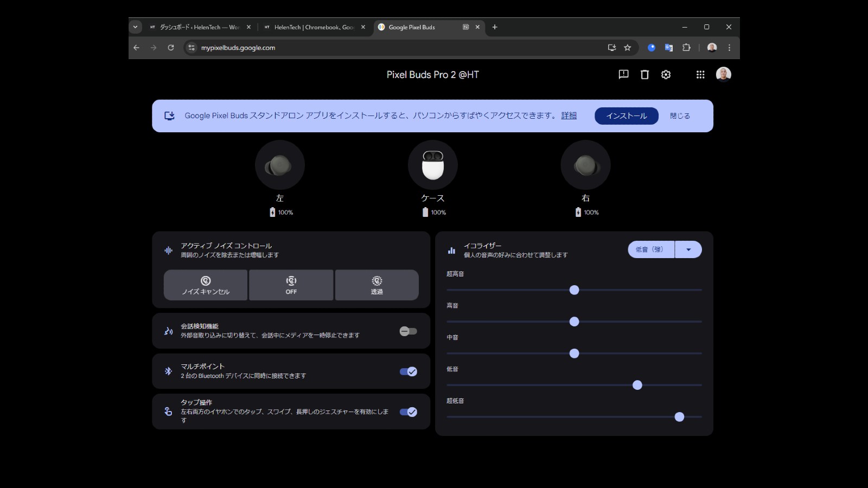Toggle タップ操作 switch
This screenshot has height=488, width=868.
(408, 412)
